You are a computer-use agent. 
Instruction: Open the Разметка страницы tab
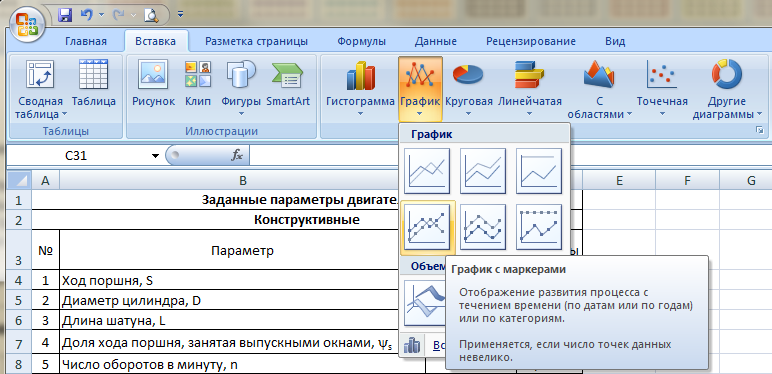point(257,41)
